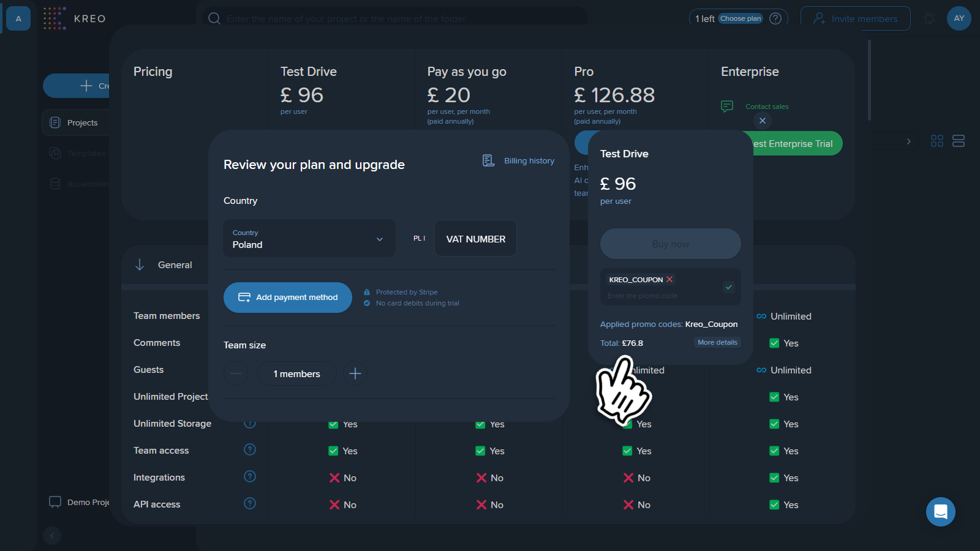Screen dimensions: 980x551
Task: Open the Team access help tooltip icon
Action: click(x=250, y=449)
